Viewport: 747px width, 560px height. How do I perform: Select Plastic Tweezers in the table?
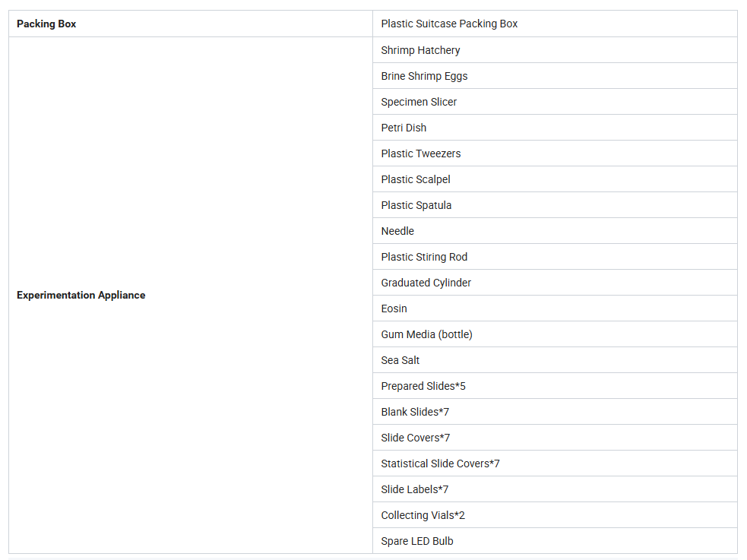pyautogui.click(x=555, y=153)
